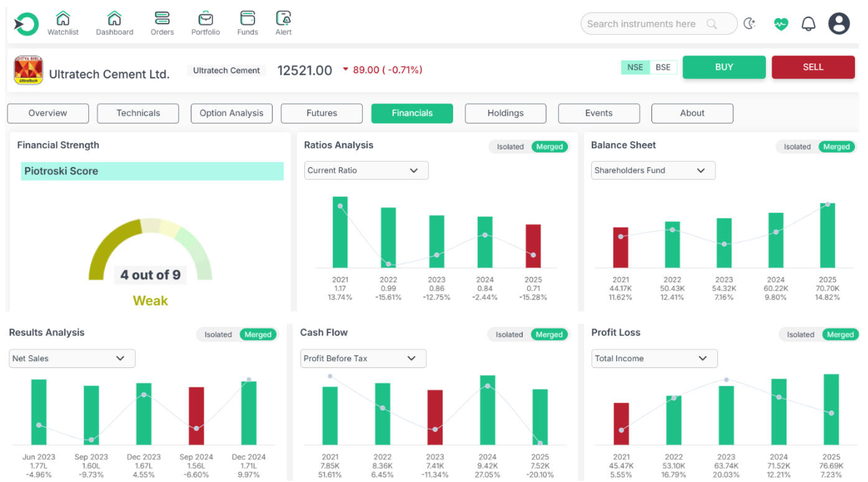Open the Holdings tab
The width and height of the screenshot is (868, 482).
[x=505, y=113]
